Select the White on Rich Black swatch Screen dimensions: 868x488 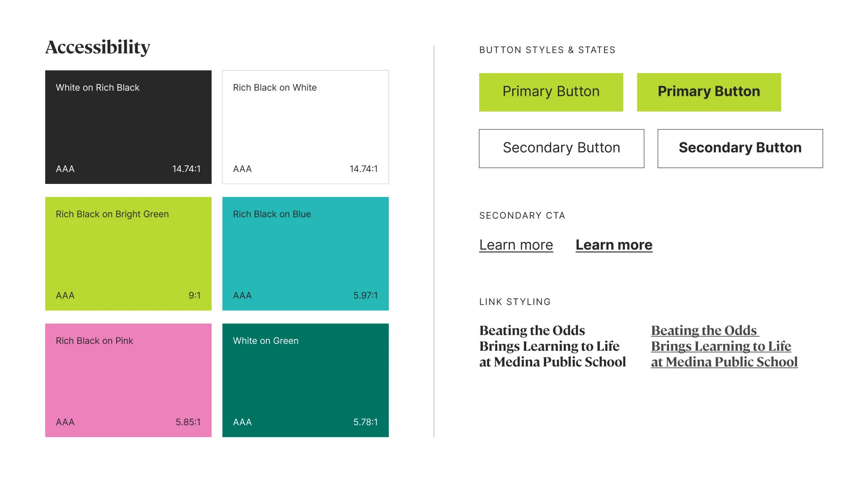(128, 127)
